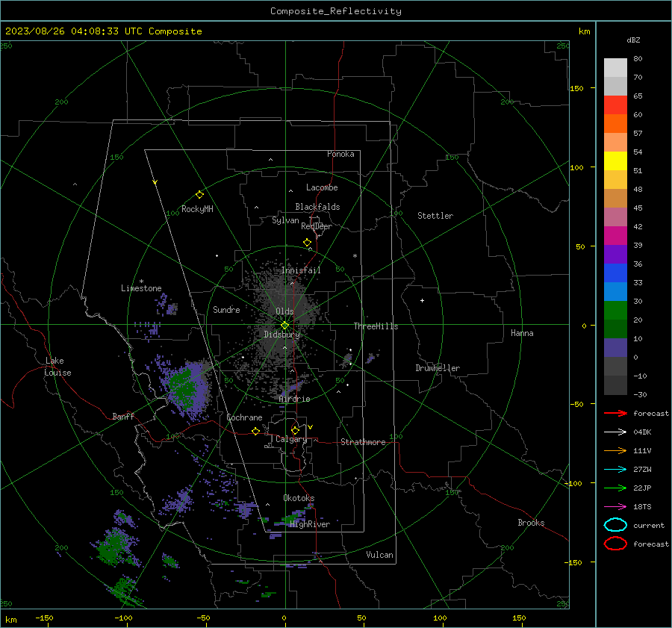
Task: Click the green 22JP arrow icon
Action: click(615, 488)
